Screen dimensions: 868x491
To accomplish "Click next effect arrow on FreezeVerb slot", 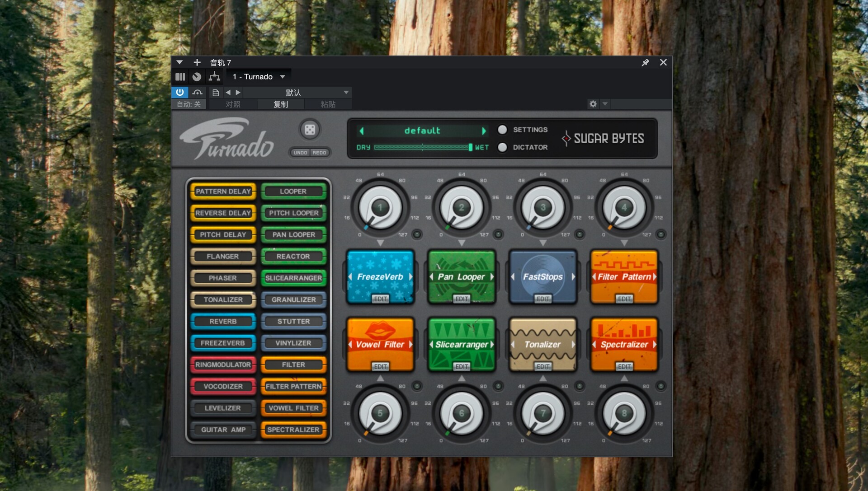I will tap(410, 276).
